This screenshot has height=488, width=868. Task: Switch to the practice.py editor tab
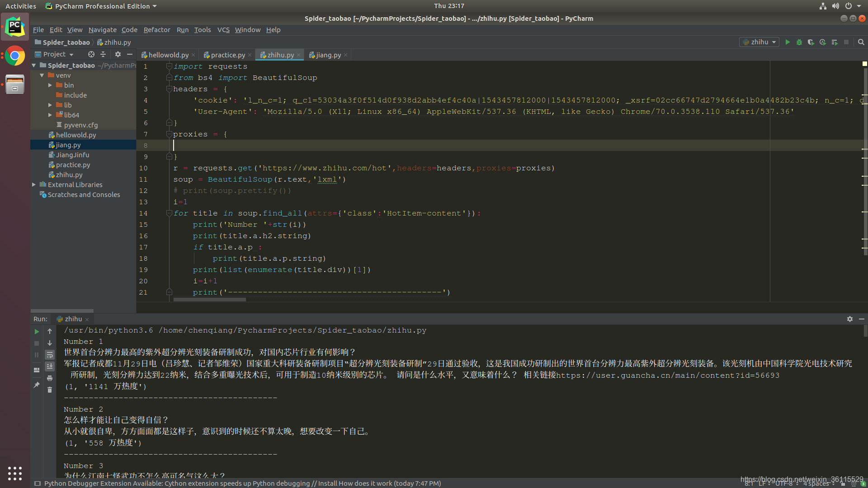(x=227, y=55)
